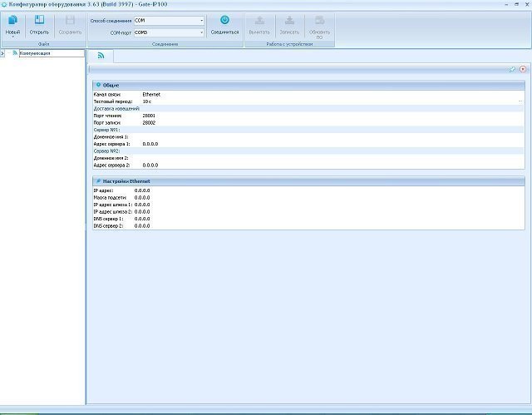The image size is (532, 415).
Task: Switch to the communication signal tab
Action: (101, 56)
